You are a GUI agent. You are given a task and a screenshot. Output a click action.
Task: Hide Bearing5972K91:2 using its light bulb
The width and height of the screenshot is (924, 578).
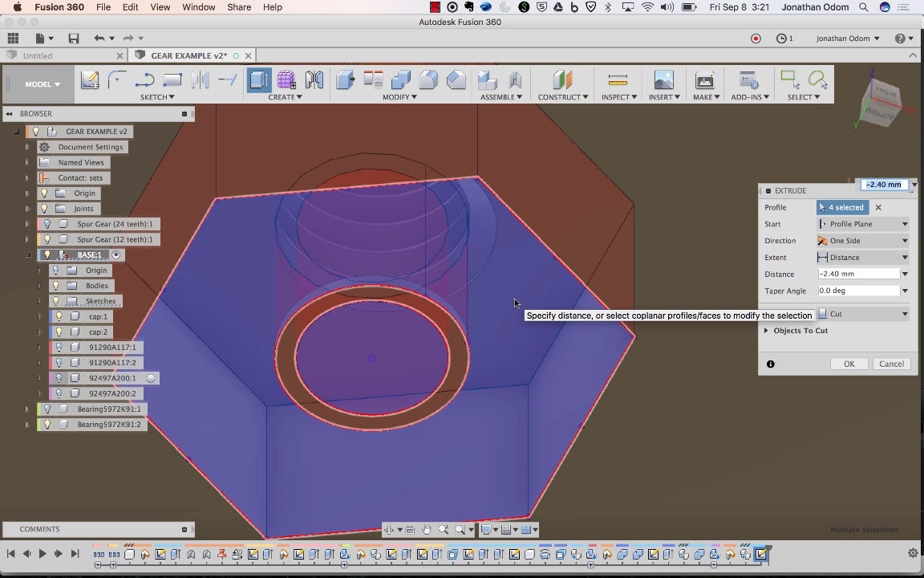pos(47,425)
